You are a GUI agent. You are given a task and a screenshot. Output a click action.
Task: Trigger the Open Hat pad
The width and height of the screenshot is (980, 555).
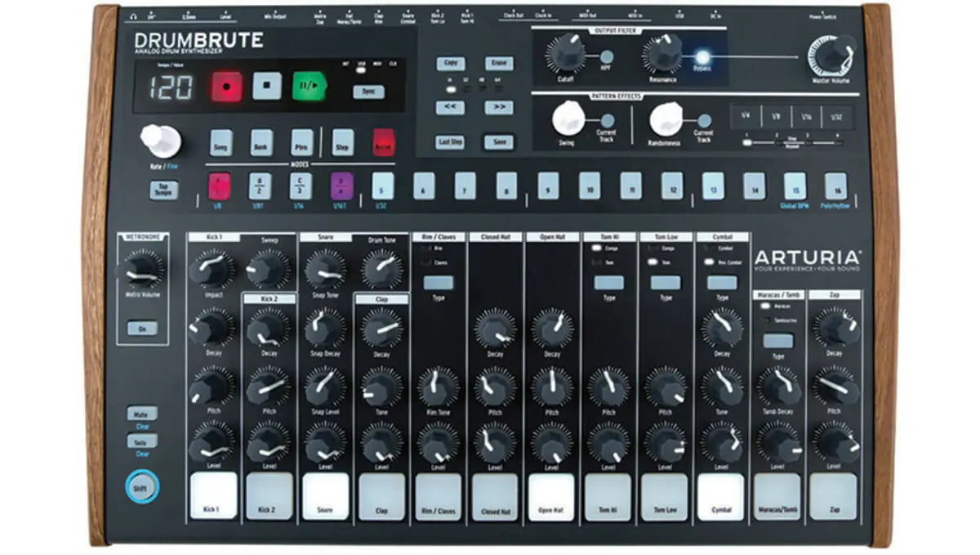coord(552,496)
